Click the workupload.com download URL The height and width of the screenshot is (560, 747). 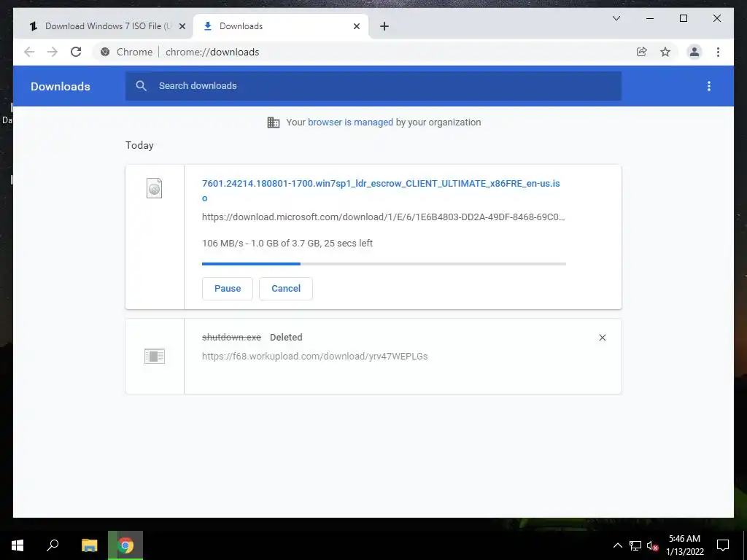coord(315,356)
